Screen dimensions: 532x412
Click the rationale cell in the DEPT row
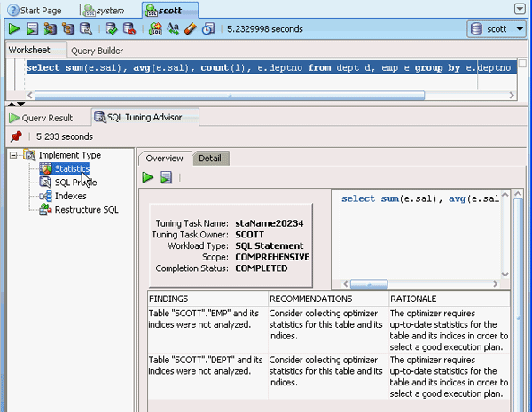pos(449,377)
